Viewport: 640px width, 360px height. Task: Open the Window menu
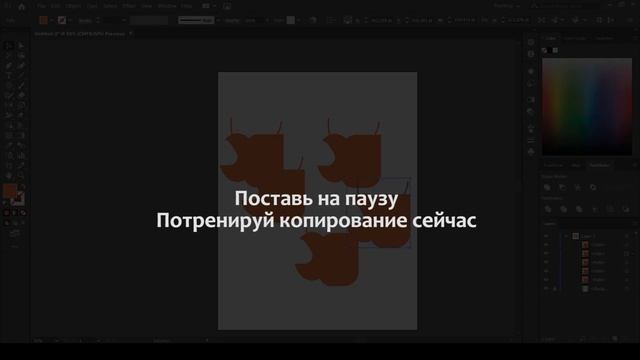[x=167, y=6]
